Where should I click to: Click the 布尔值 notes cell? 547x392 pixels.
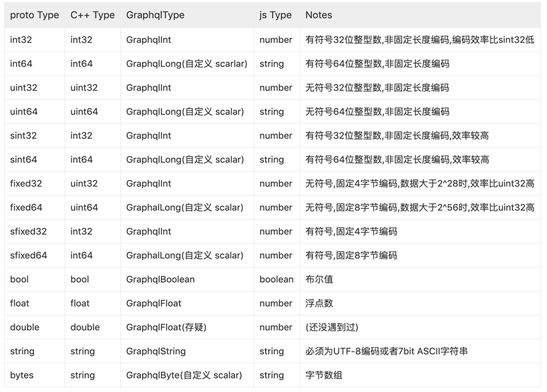(420, 279)
